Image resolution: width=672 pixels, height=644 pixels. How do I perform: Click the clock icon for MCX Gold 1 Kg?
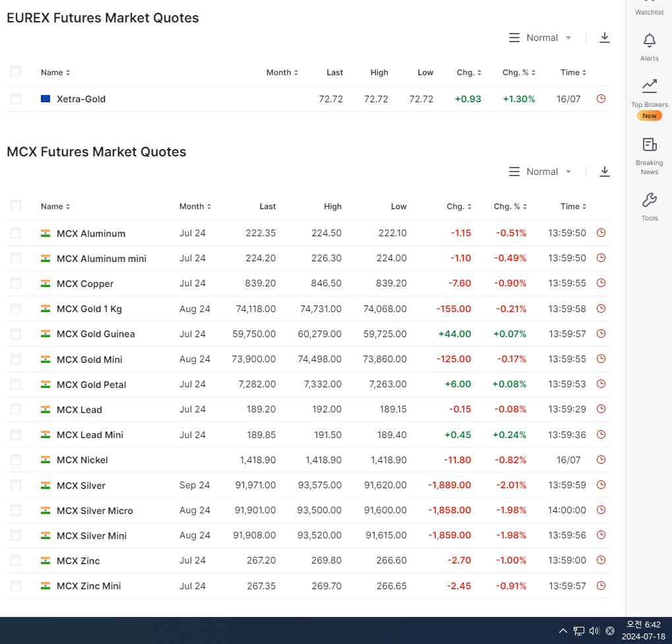click(x=601, y=308)
